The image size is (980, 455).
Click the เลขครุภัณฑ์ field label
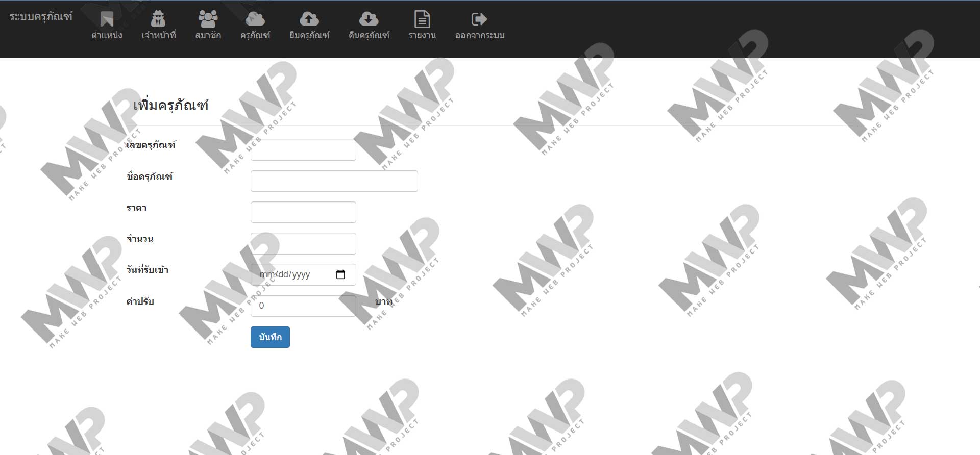point(151,145)
